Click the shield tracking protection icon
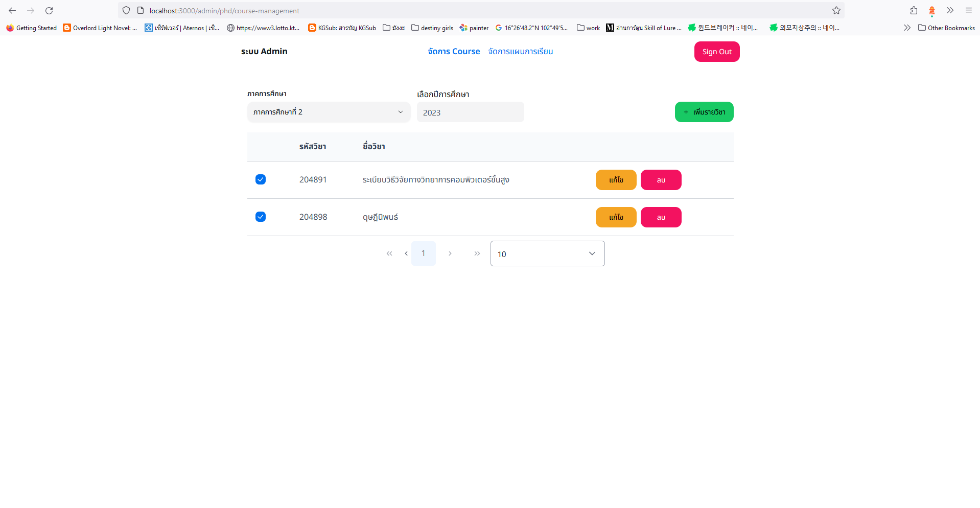 coord(126,10)
